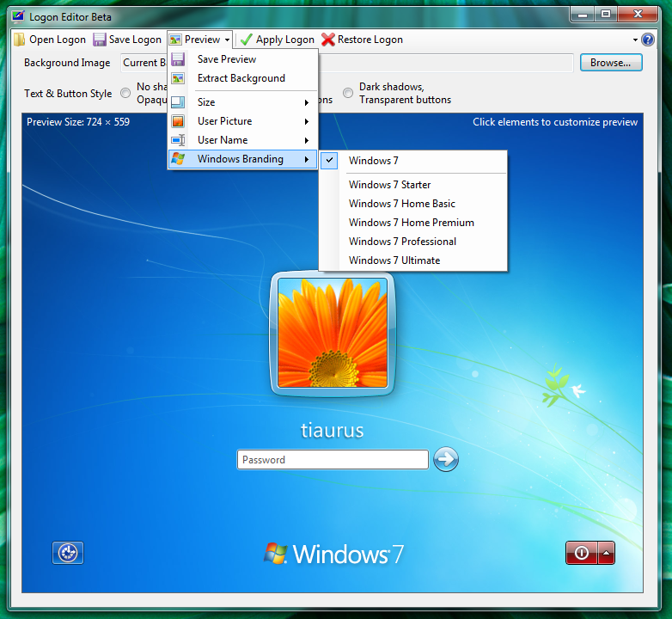Click the User Picture flower icon in menu
Image resolution: width=672 pixels, height=619 pixels.
tap(178, 121)
